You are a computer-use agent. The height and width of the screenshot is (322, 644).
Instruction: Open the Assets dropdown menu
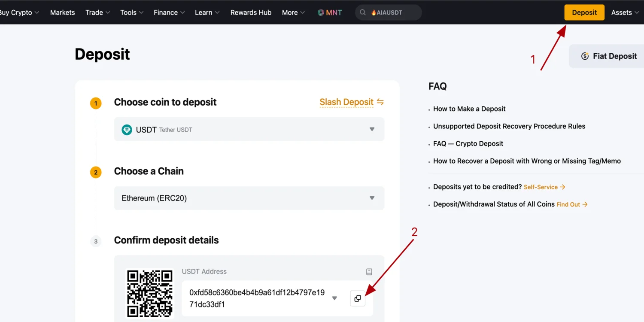pyautogui.click(x=625, y=12)
